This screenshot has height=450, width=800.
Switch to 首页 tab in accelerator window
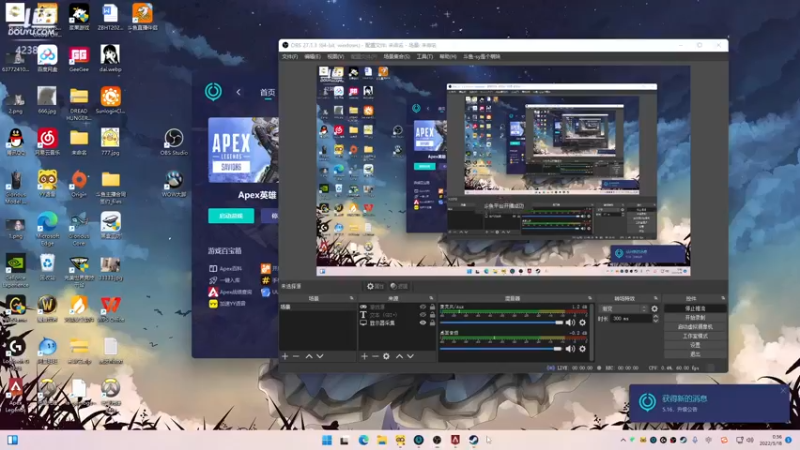267,92
